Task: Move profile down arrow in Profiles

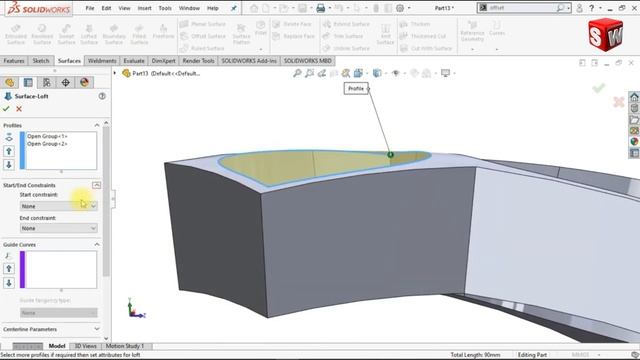Action: [9, 164]
